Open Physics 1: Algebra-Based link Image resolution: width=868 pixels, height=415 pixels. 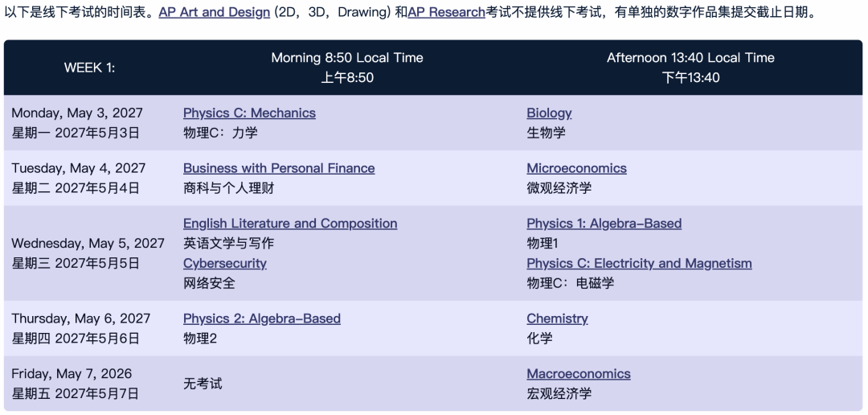click(x=604, y=224)
